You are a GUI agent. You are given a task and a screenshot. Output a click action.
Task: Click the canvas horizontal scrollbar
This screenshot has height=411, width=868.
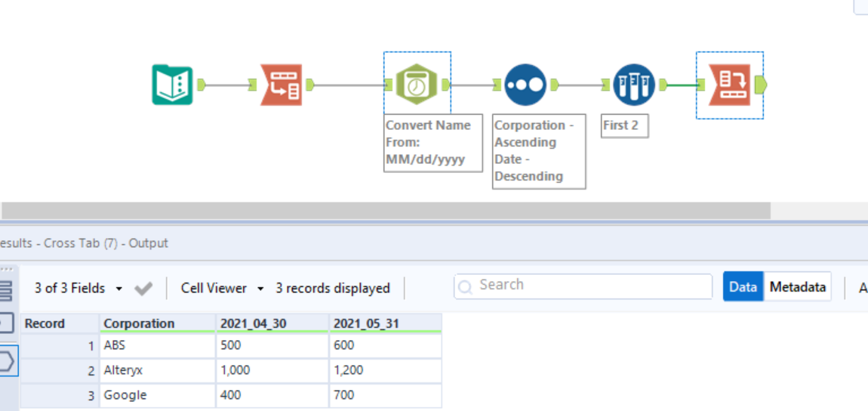point(385,210)
